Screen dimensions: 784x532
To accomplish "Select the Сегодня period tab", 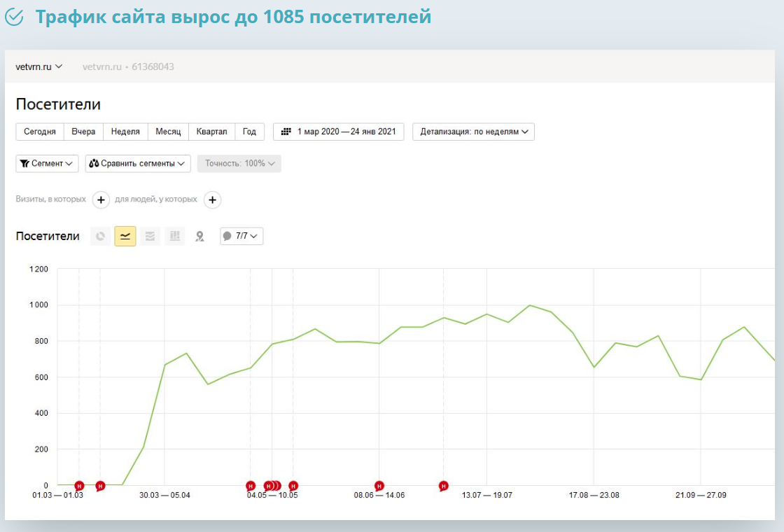I will point(39,132).
